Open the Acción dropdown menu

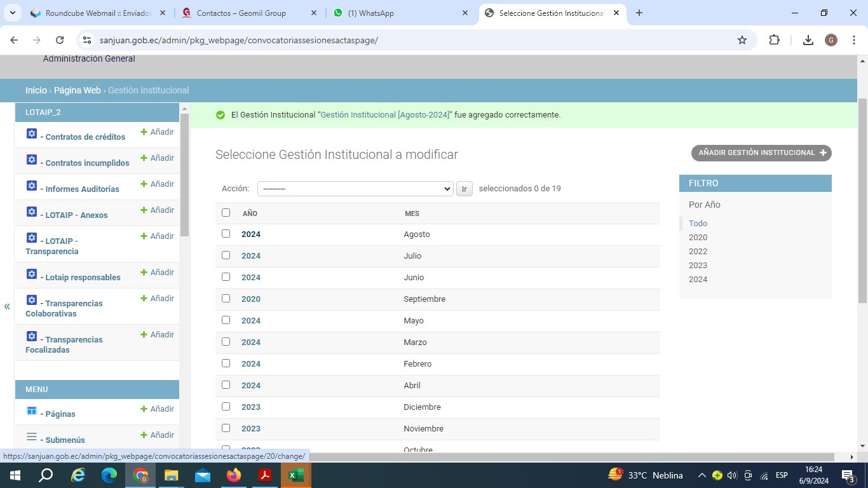(x=355, y=189)
